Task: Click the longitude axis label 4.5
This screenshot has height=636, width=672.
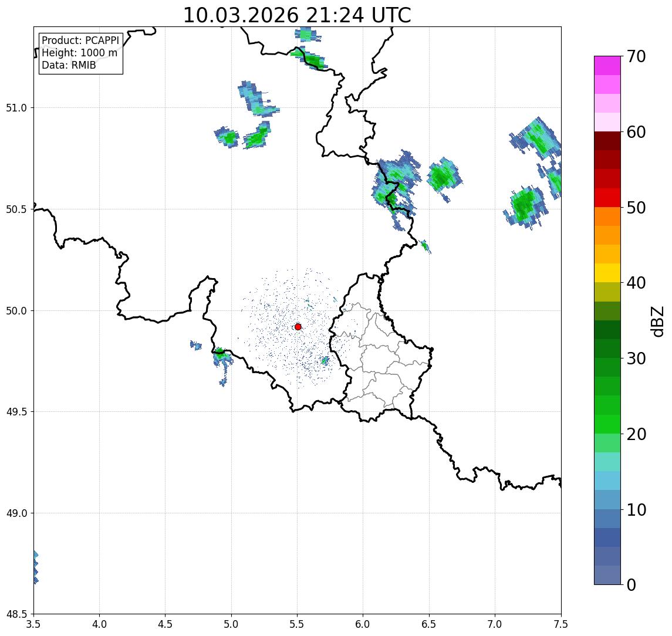Action: (x=166, y=624)
